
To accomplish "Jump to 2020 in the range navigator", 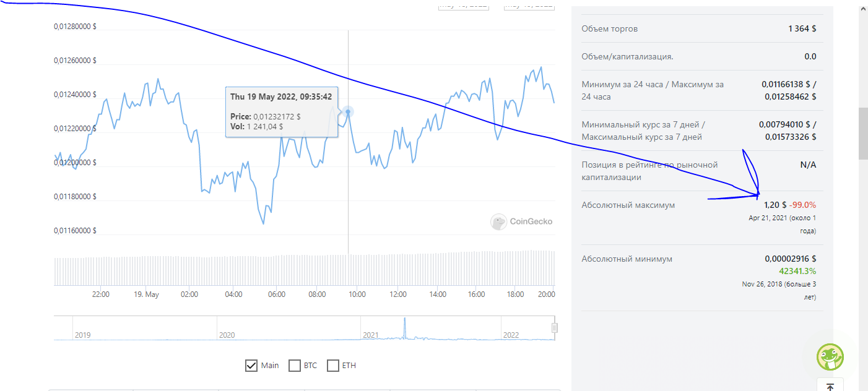I will click(x=227, y=335).
